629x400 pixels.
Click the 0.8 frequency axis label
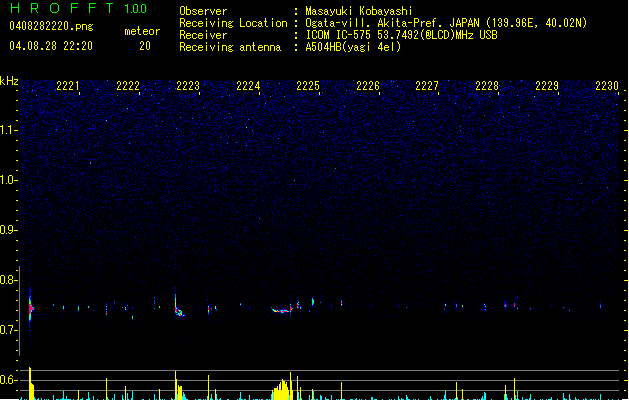(8, 280)
